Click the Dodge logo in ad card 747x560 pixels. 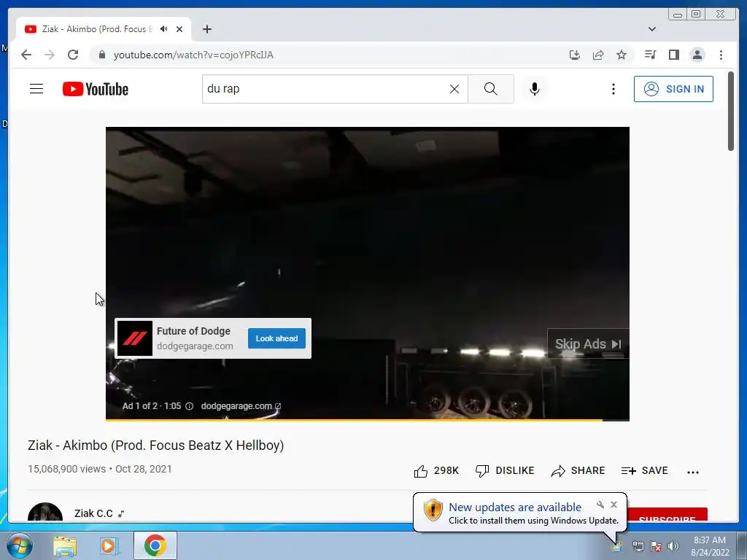click(x=135, y=338)
